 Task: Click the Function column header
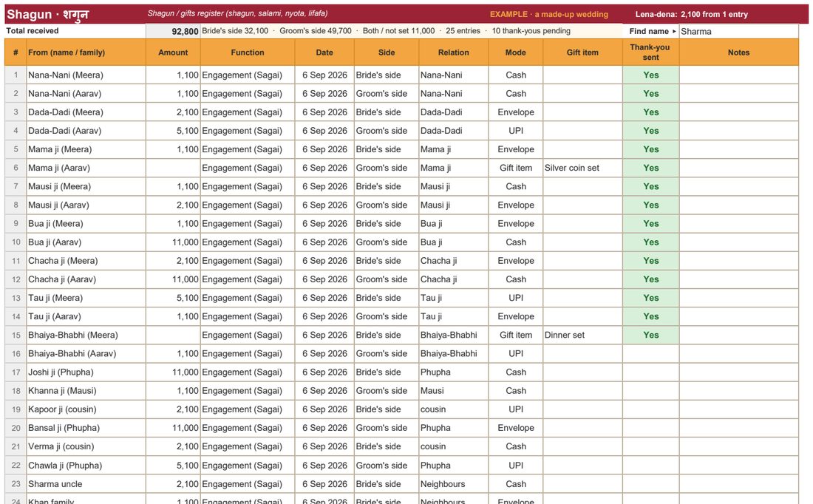[x=248, y=52]
